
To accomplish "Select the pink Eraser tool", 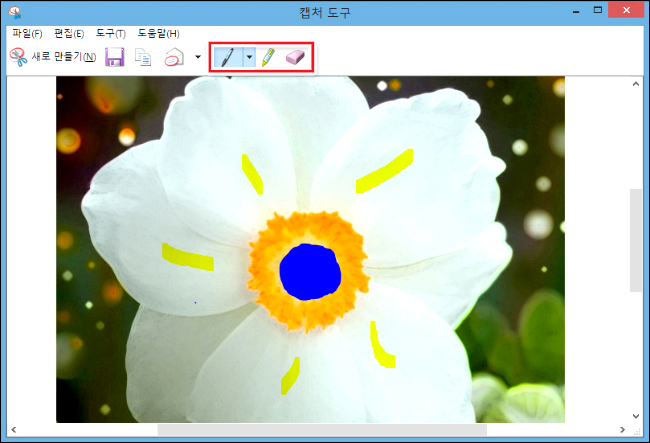I will [x=295, y=57].
